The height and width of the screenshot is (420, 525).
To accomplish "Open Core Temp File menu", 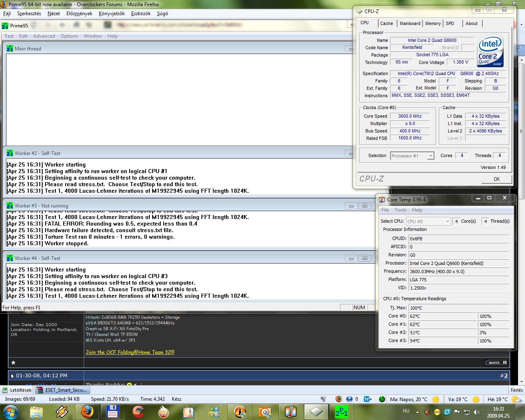I will pyautogui.click(x=385, y=210).
